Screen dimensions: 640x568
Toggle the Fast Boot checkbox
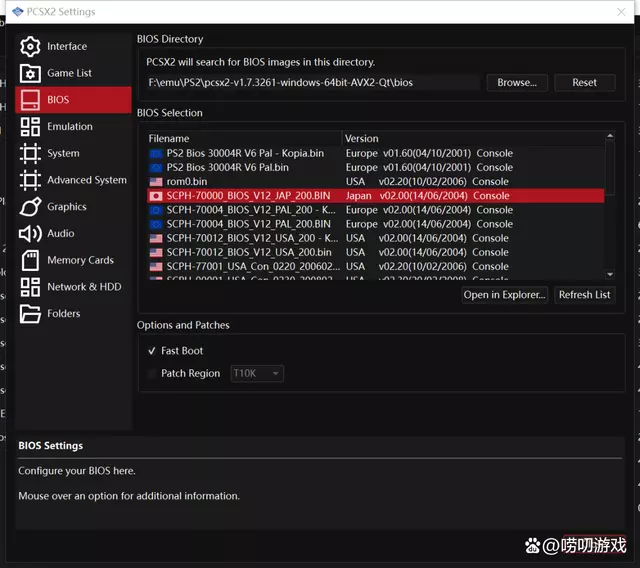[152, 351]
